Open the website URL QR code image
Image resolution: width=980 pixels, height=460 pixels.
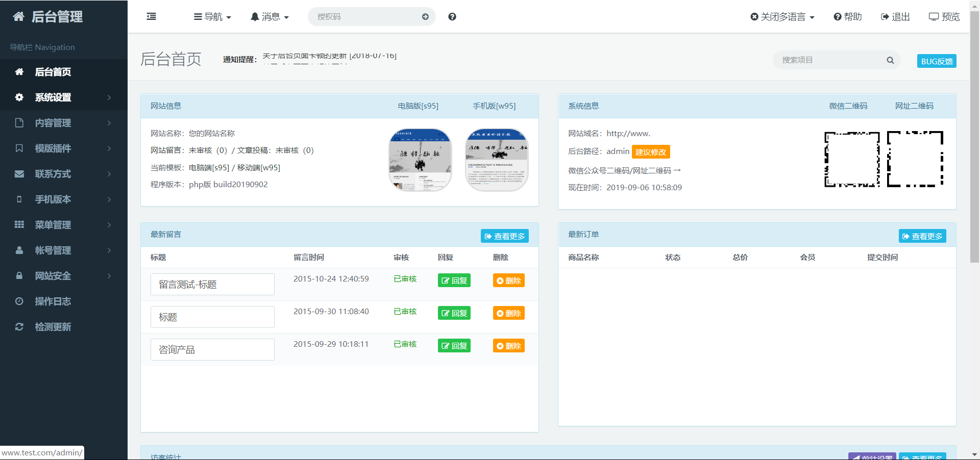[915, 160]
